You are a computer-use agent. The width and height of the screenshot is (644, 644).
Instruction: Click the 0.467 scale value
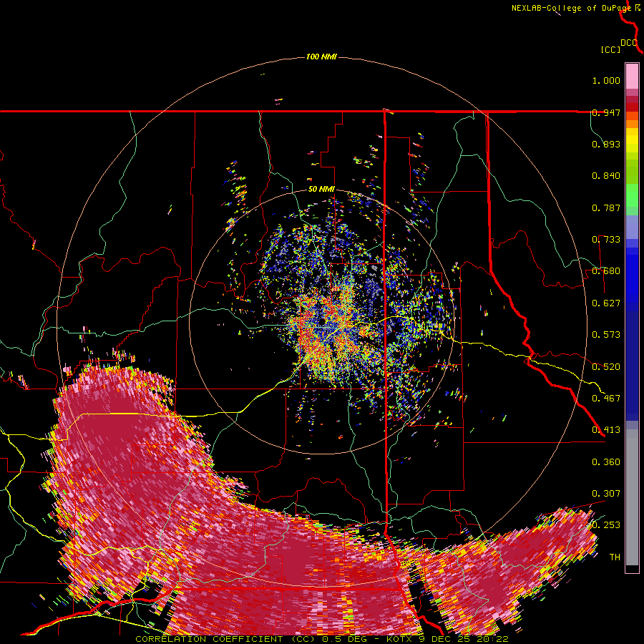(606, 399)
